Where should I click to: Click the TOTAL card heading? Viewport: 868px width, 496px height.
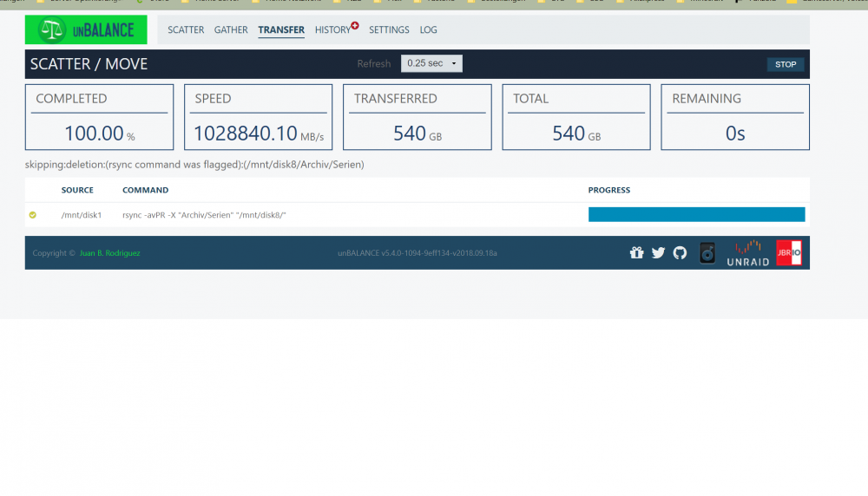pos(530,99)
